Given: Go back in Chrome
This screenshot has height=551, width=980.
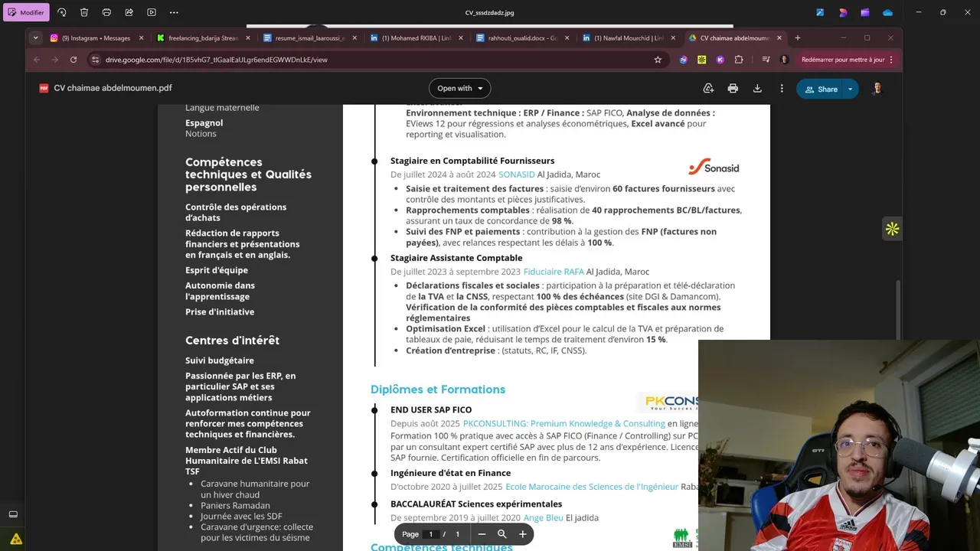Looking at the screenshot, I should coord(37,59).
